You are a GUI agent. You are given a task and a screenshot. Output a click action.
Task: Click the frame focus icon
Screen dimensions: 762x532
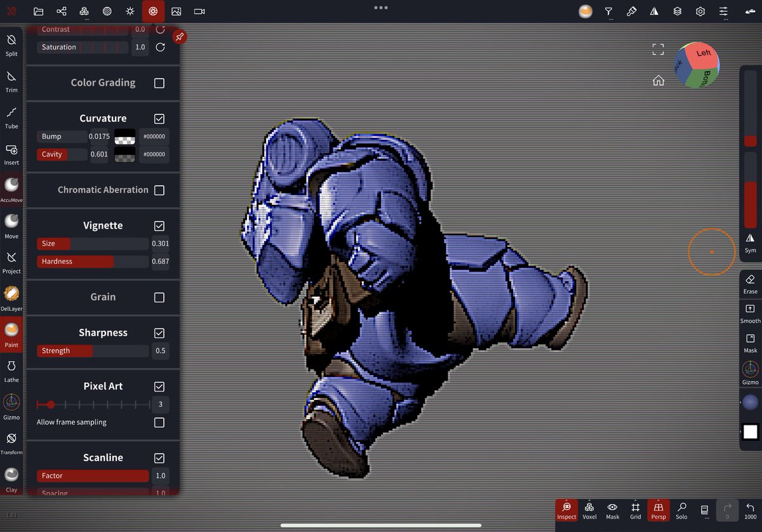pyautogui.click(x=658, y=50)
